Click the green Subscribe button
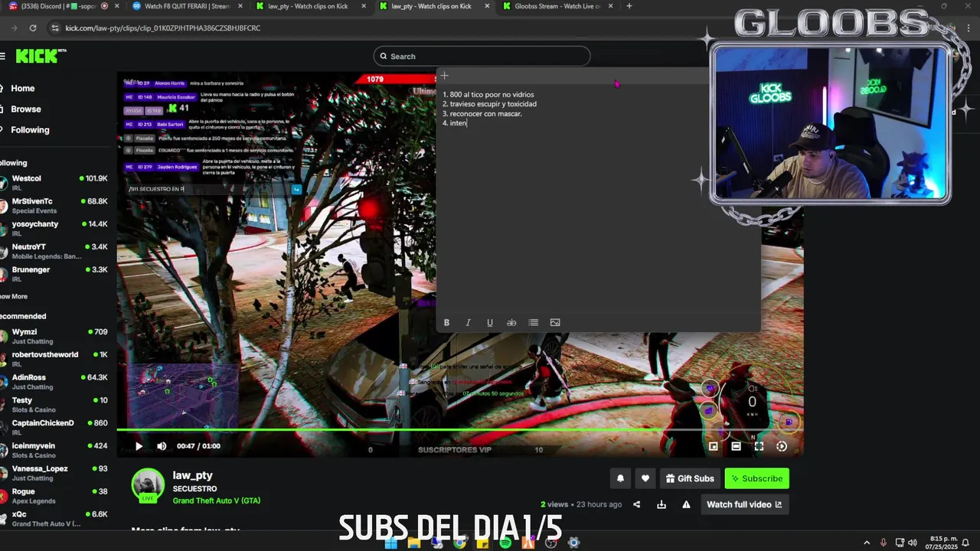The image size is (980, 551). point(756,478)
